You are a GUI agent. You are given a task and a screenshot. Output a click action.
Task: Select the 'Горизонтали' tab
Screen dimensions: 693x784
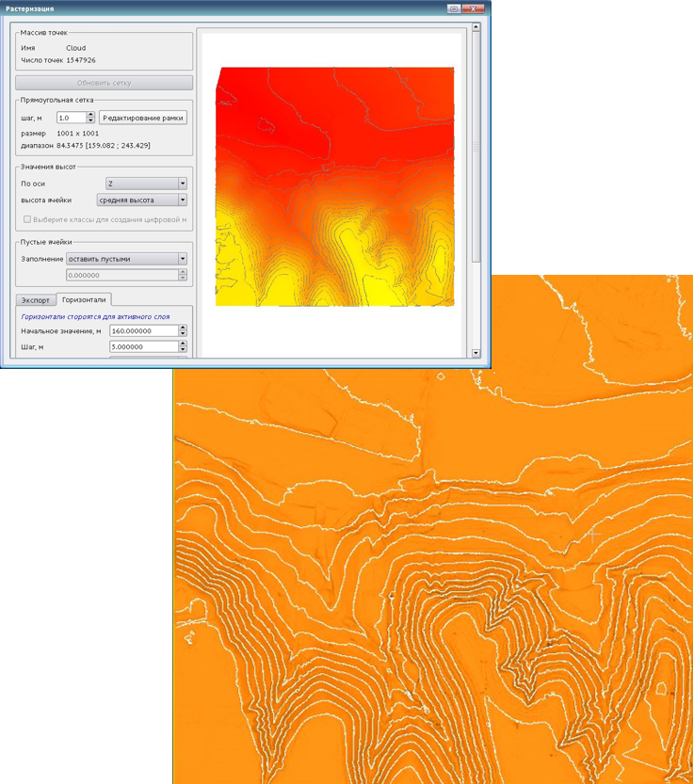click(x=83, y=299)
